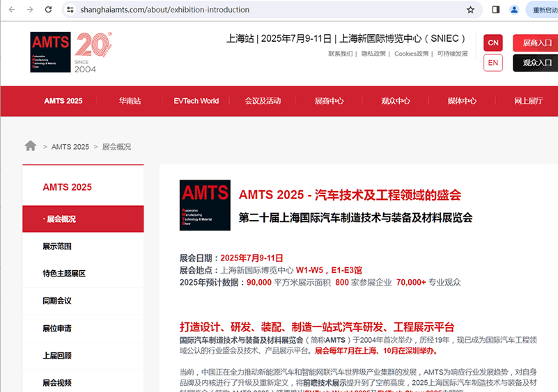Select 上届回顾 in sidebar
Viewport: 558px width, 392px height.
[x=84, y=356]
